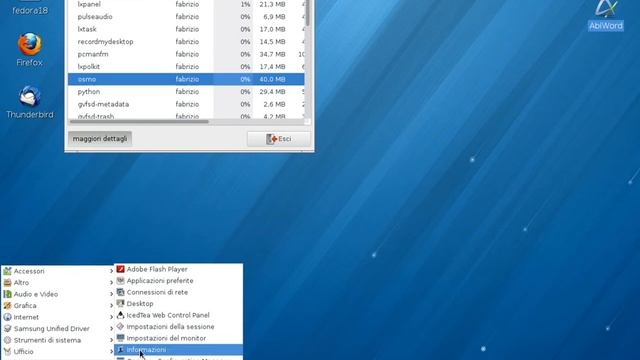Click Impostazioni della sessione icon
This screenshot has width=640, height=360.
pos(120,327)
